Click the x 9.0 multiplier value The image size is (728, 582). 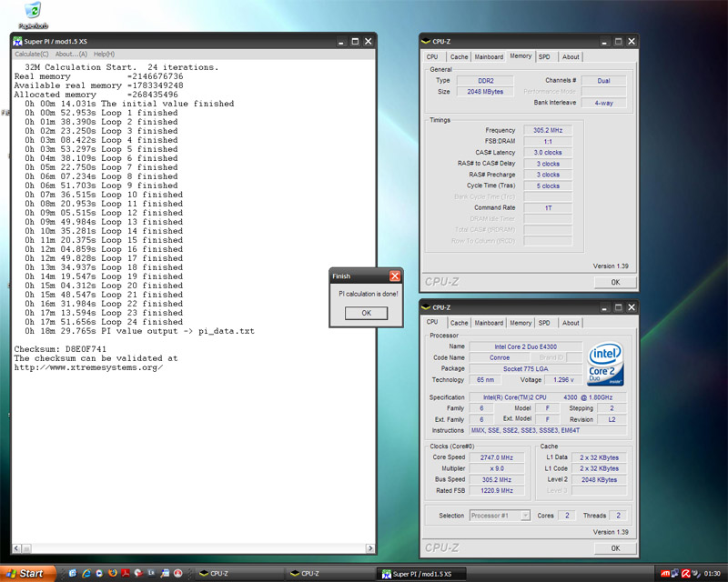click(x=497, y=468)
